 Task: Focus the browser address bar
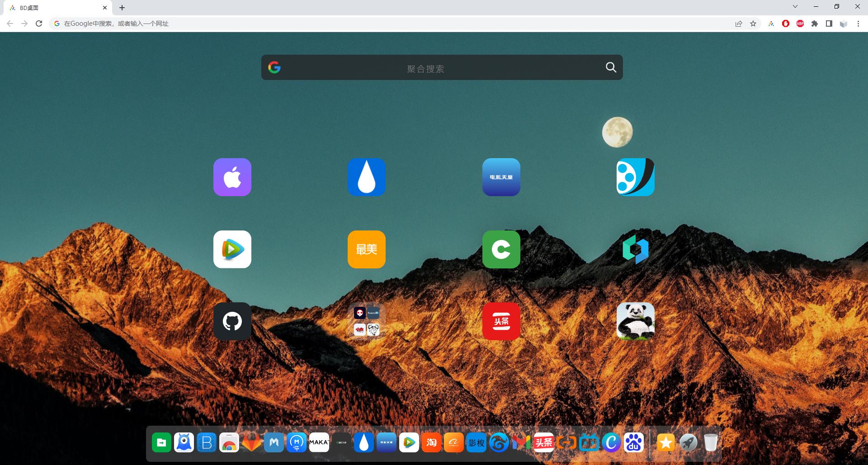pyautogui.click(x=391, y=23)
